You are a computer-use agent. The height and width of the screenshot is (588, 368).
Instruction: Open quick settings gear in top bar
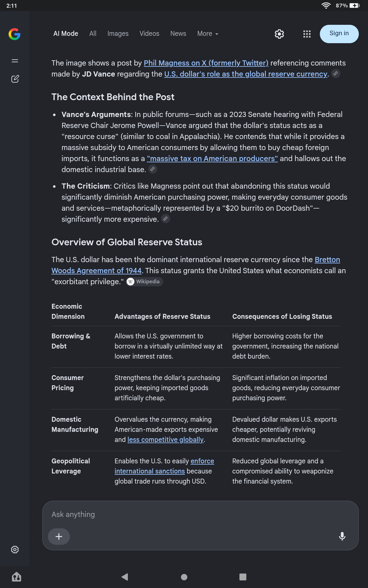[279, 34]
